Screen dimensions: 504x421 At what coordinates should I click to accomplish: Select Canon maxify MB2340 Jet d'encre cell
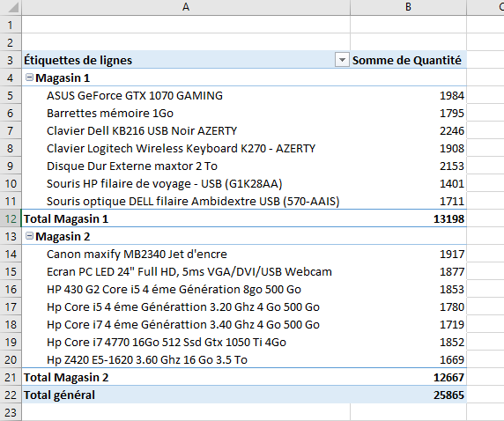click(x=186, y=255)
